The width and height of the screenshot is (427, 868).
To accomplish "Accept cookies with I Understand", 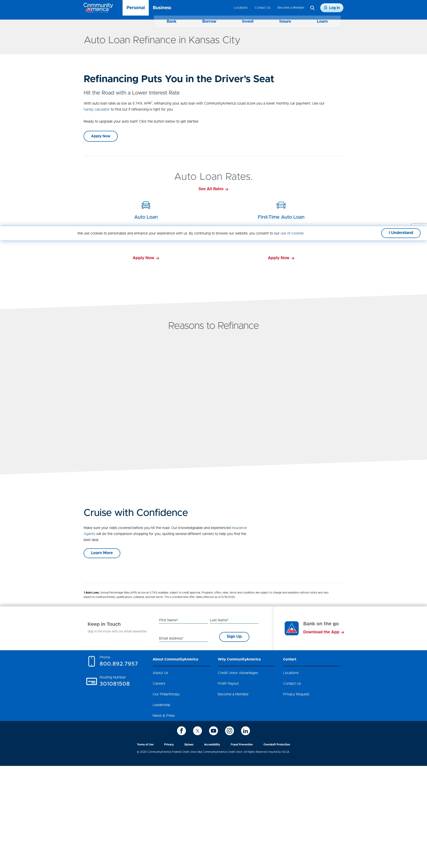I will coord(401,233).
